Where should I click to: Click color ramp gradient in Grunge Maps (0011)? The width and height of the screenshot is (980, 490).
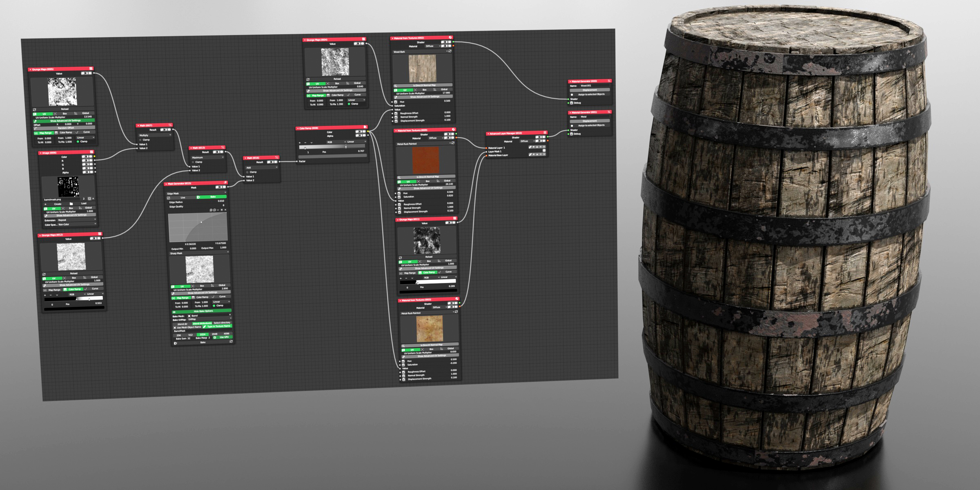click(x=428, y=282)
